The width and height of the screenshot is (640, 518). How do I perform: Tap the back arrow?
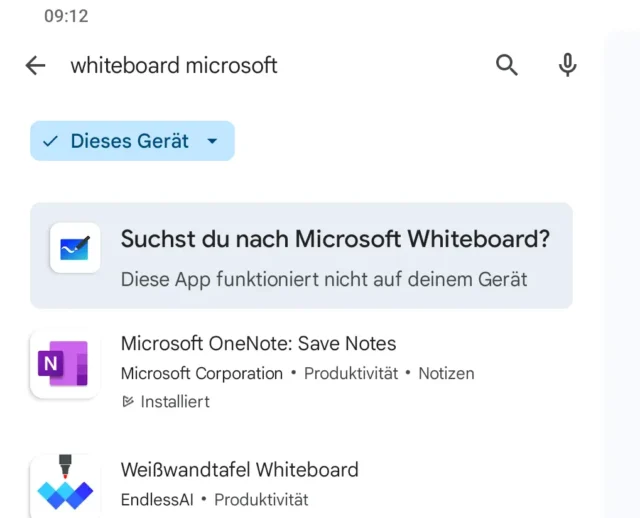35,66
